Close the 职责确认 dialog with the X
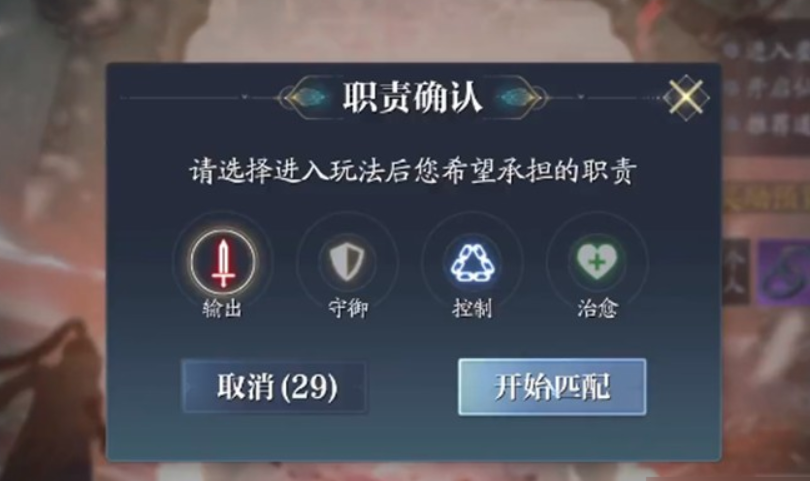 click(686, 97)
